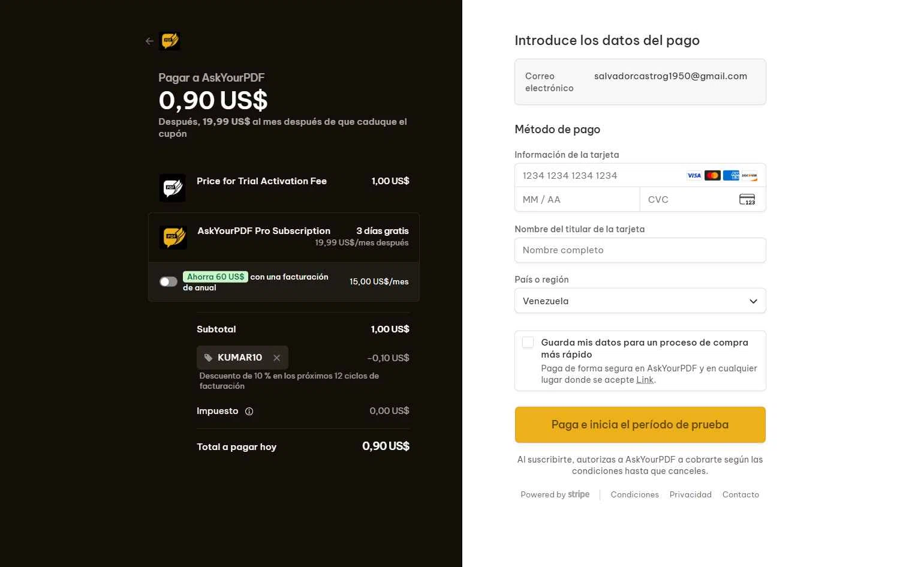Click the Visa card icon
Image resolution: width=924 pixels, height=567 pixels.
(694, 175)
